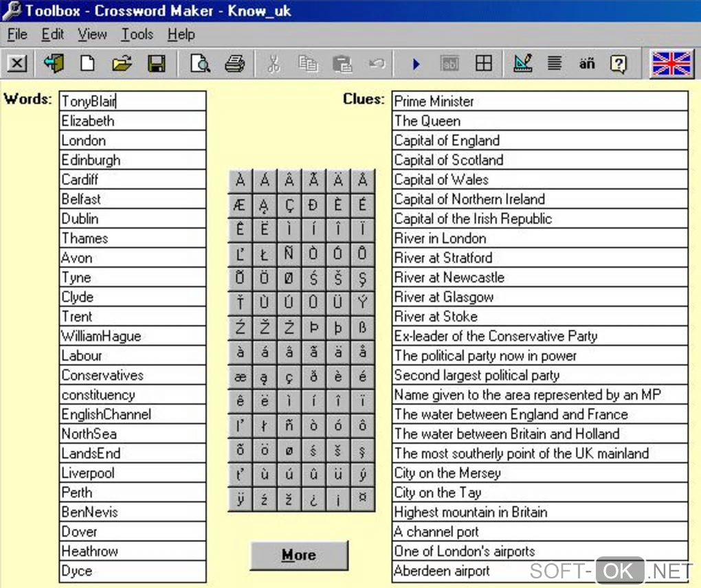The width and height of the screenshot is (701, 588).
Task: Click the TonyBlair word field
Action: 133,102
